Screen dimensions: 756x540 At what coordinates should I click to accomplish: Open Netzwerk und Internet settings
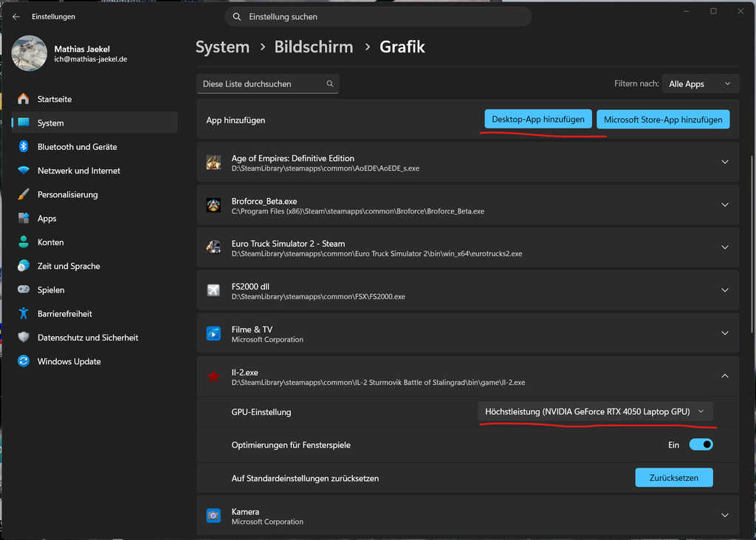tap(94, 171)
